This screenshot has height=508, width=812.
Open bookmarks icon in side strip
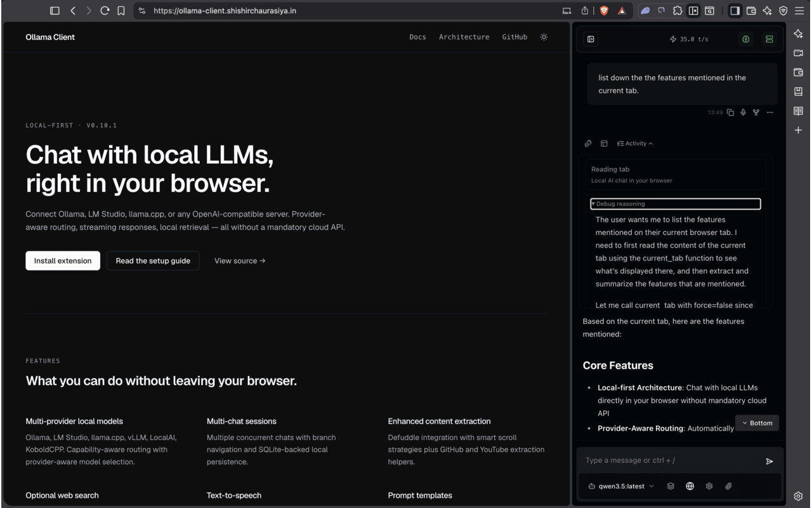click(799, 91)
